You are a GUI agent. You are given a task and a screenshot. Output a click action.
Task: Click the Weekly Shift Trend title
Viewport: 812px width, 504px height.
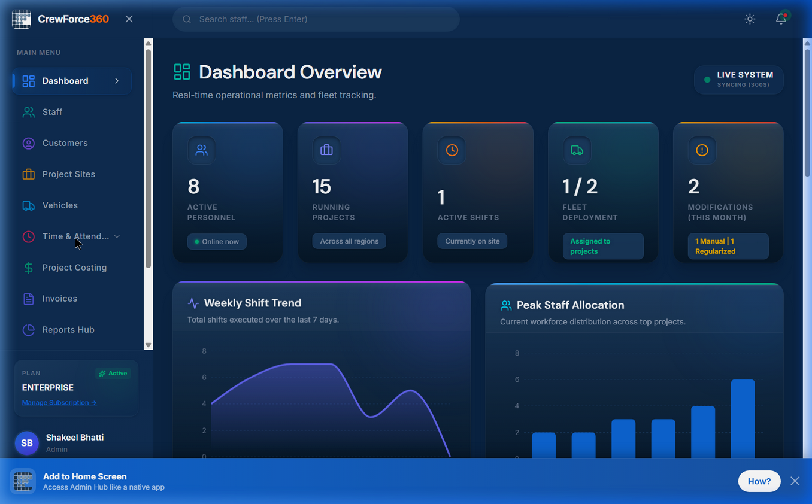pos(253,303)
